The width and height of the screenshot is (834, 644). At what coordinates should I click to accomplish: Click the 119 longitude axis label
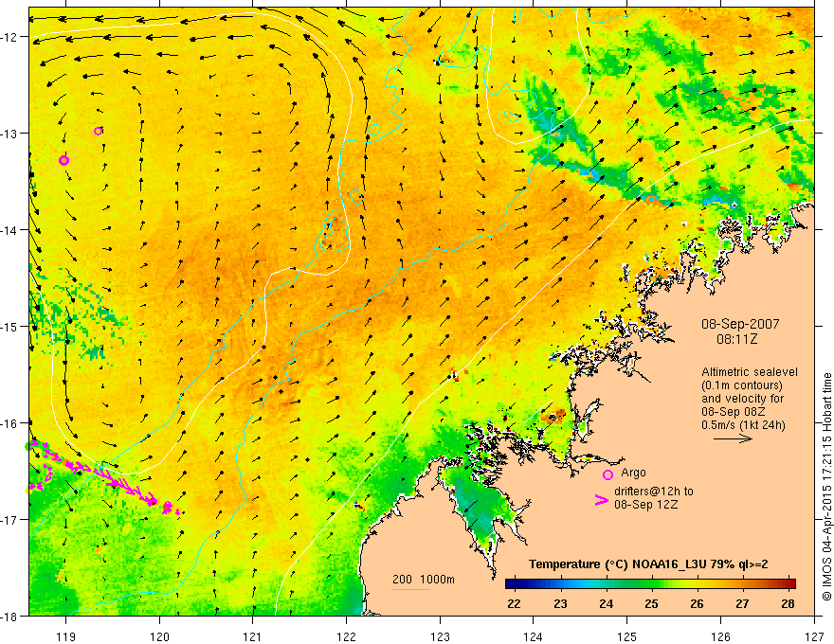(65, 637)
